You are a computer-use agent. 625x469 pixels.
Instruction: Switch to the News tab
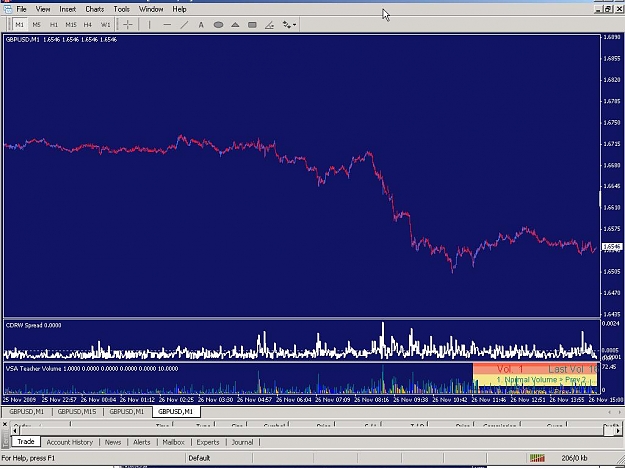click(x=113, y=442)
